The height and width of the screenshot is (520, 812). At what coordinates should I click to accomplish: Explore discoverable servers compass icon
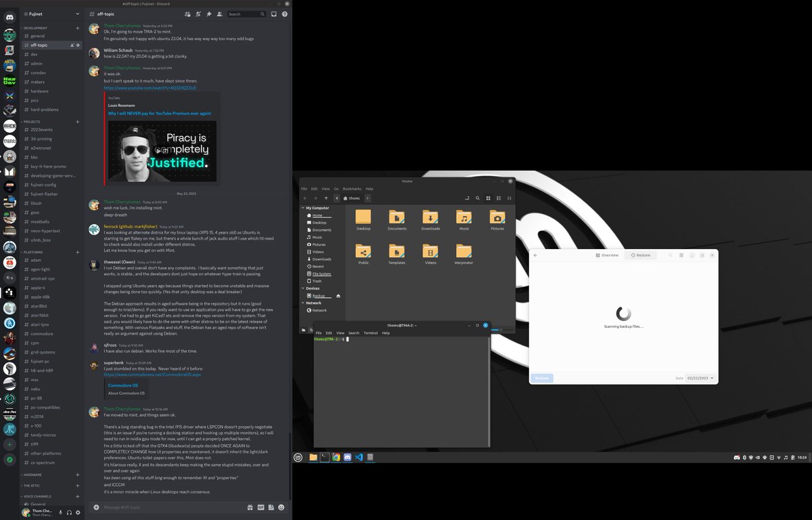click(9, 460)
